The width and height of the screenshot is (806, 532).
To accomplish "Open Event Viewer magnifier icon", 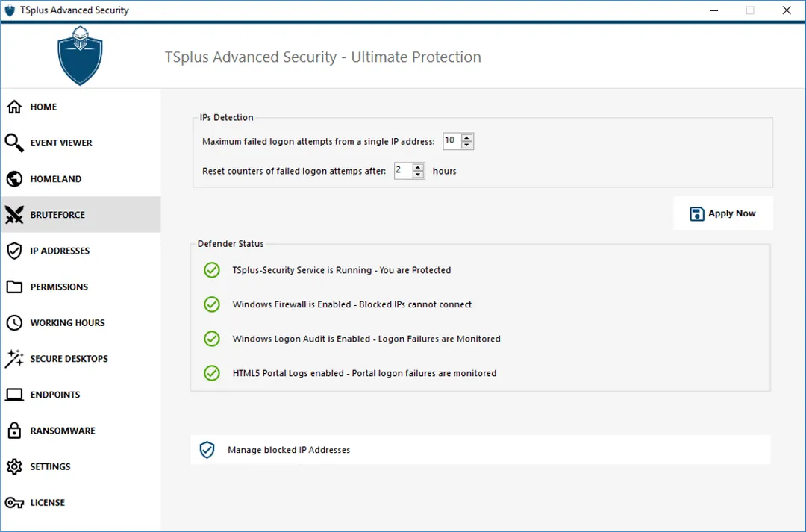I will [x=14, y=143].
